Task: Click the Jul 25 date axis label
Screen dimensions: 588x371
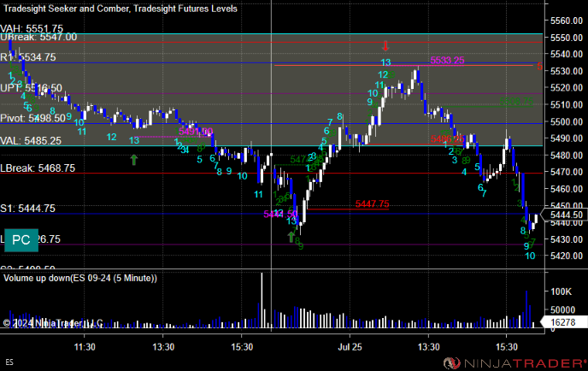Action: 350,347
